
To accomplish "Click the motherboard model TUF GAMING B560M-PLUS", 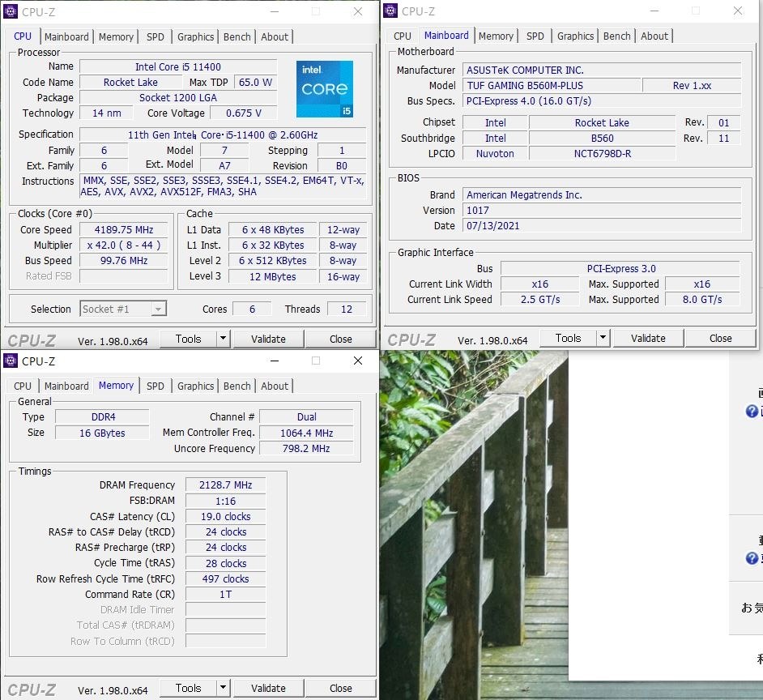I will 552,86.
